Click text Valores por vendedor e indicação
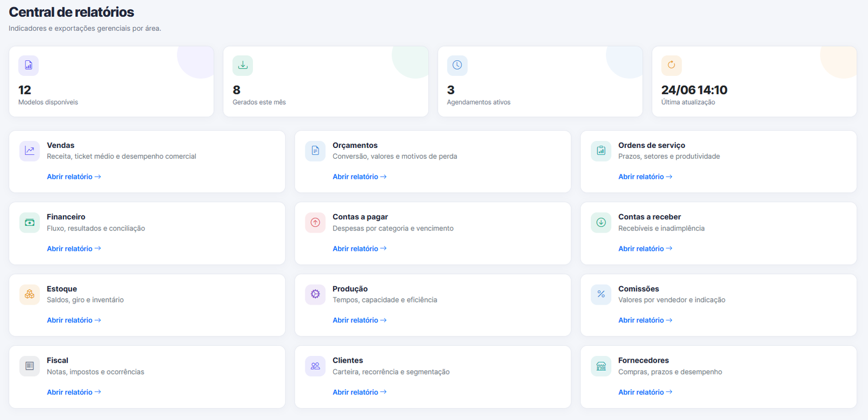 coord(672,300)
